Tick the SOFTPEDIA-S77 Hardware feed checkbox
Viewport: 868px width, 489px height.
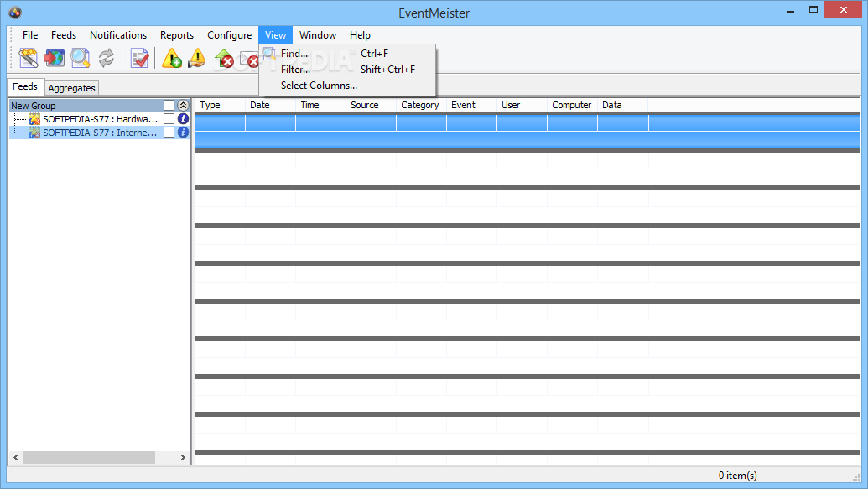pyautogui.click(x=169, y=118)
